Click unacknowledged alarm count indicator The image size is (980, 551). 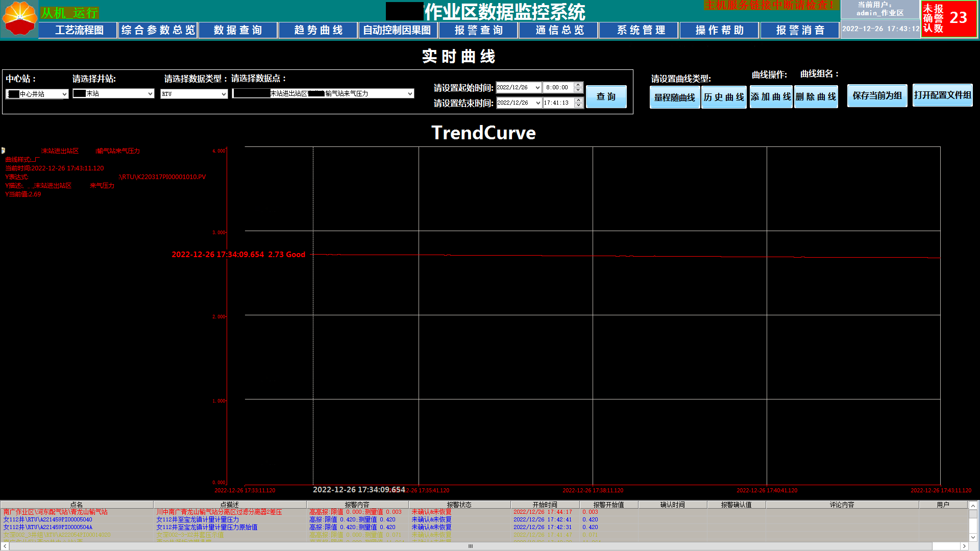click(x=948, y=18)
